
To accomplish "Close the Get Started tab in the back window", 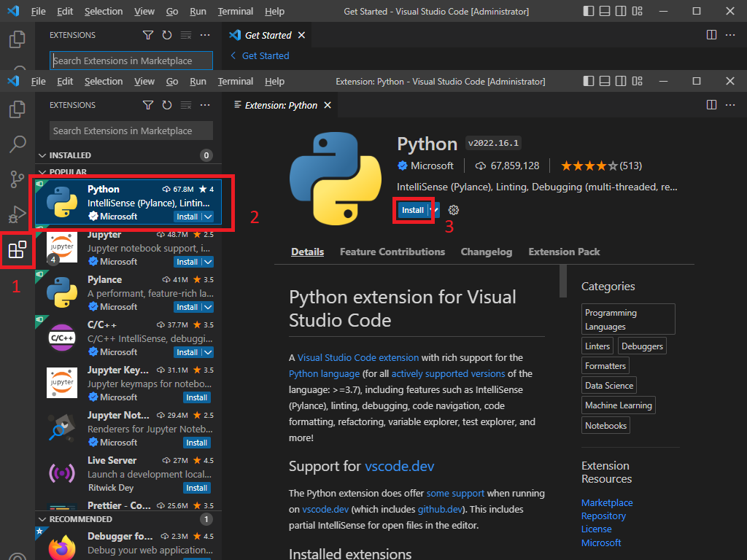I will point(301,35).
